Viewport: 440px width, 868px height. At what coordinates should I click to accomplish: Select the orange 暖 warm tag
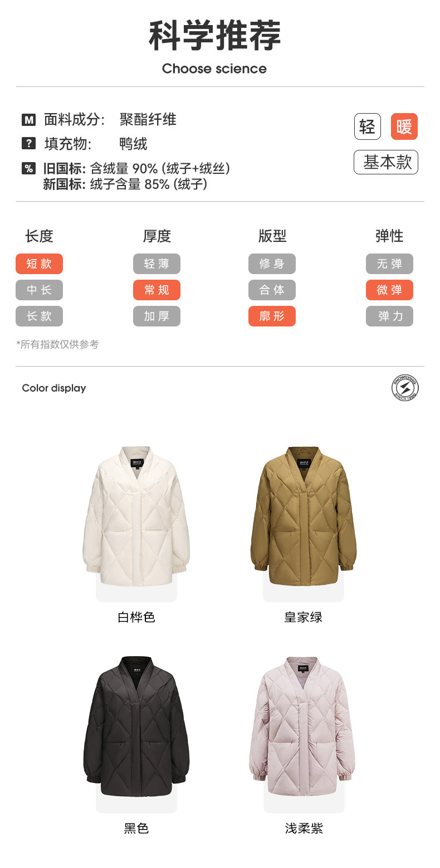(x=404, y=126)
